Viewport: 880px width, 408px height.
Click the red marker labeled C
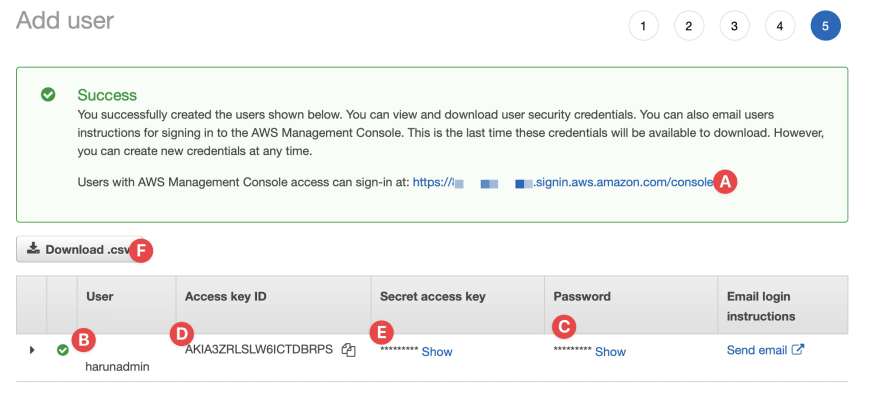564,327
